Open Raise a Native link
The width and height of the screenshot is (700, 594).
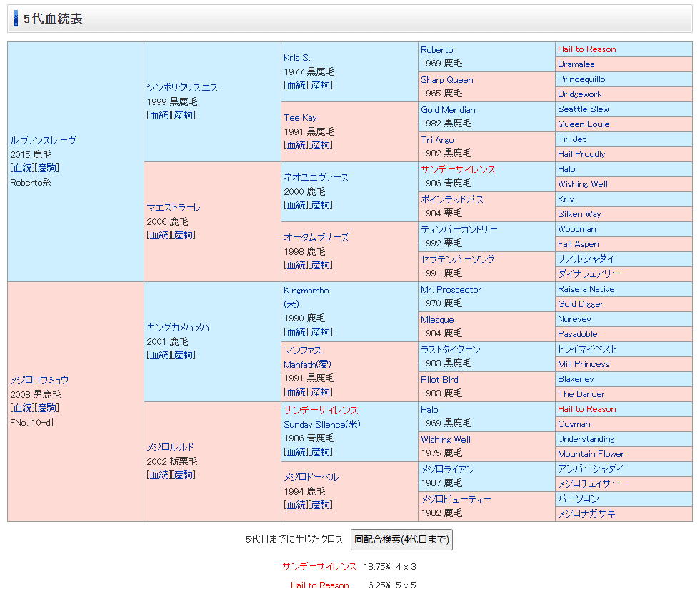pos(586,289)
